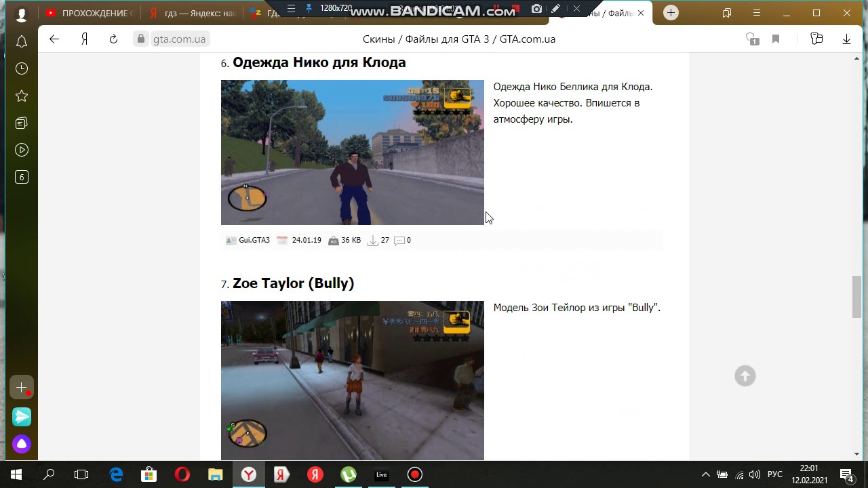Image resolution: width=868 pixels, height=488 pixels.
Task: Open the Windows action center notifications
Action: 847,474
